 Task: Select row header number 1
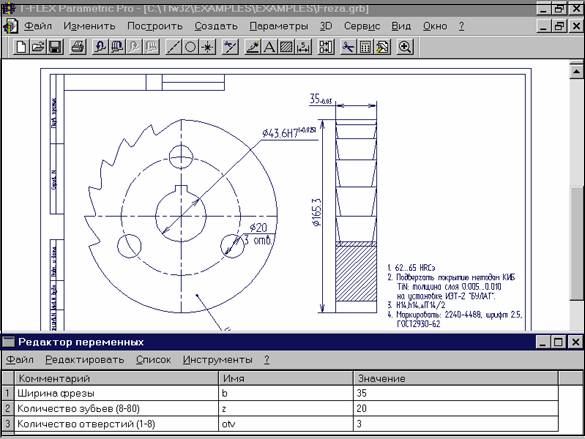7,393
